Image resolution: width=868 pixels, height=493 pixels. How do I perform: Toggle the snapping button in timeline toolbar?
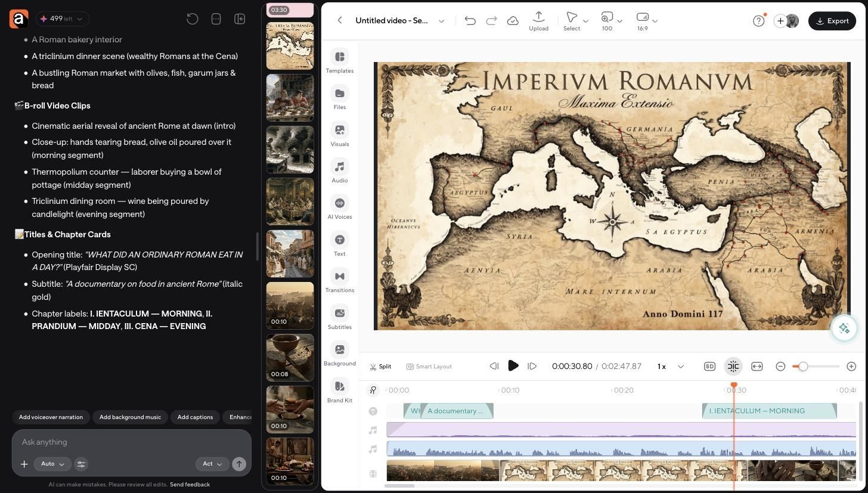(x=733, y=367)
